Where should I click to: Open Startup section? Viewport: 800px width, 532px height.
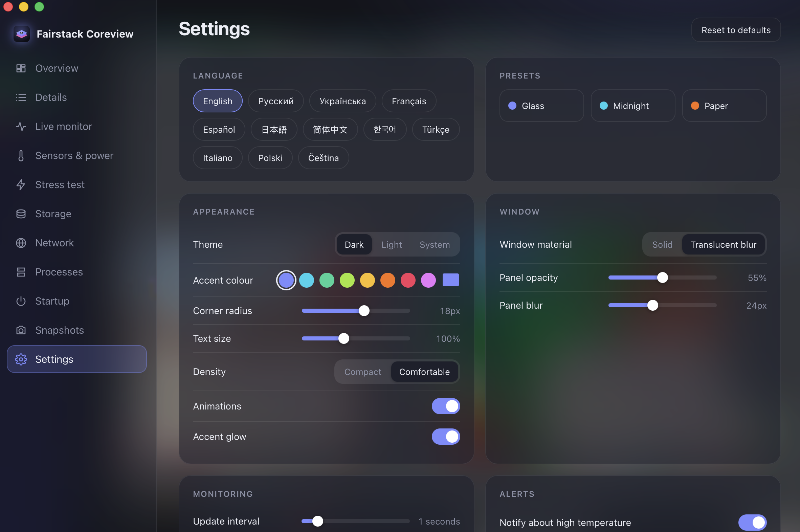(77, 301)
